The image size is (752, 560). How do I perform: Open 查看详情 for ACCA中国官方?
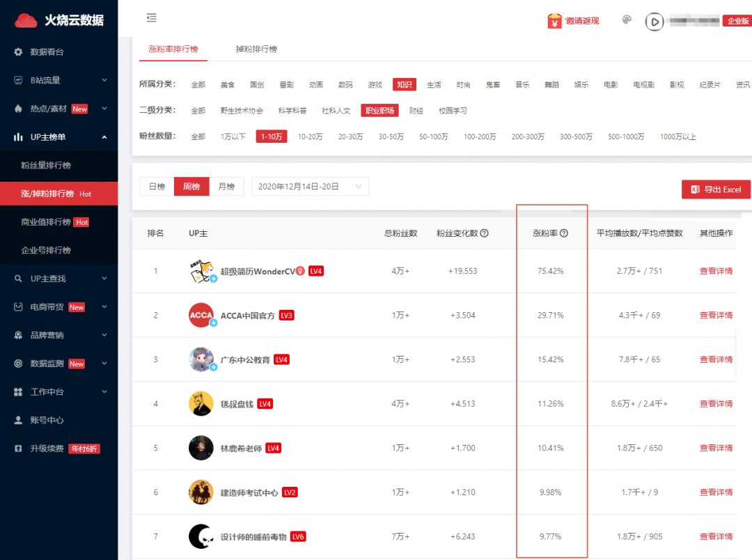[716, 315]
